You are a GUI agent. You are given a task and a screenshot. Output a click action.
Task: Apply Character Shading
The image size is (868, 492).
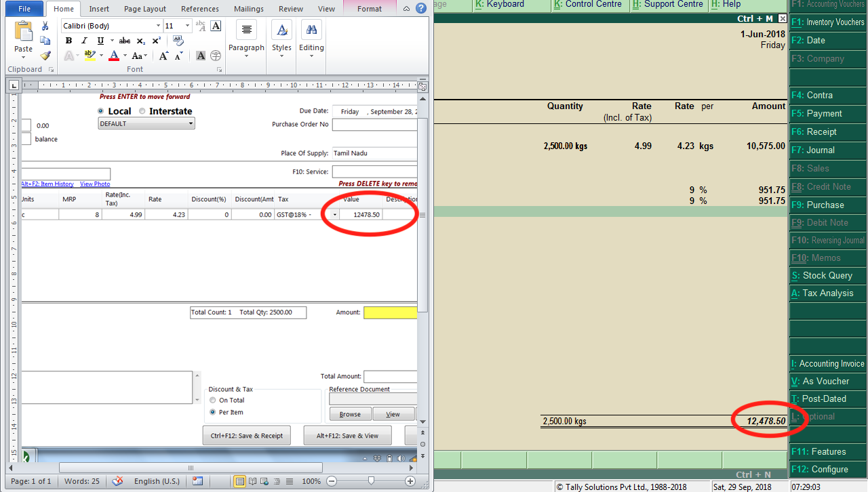point(201,56)
